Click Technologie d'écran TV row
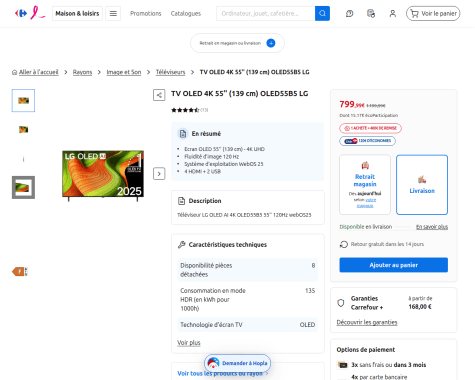This screenshot has height=380, width=475. [248, 325]
